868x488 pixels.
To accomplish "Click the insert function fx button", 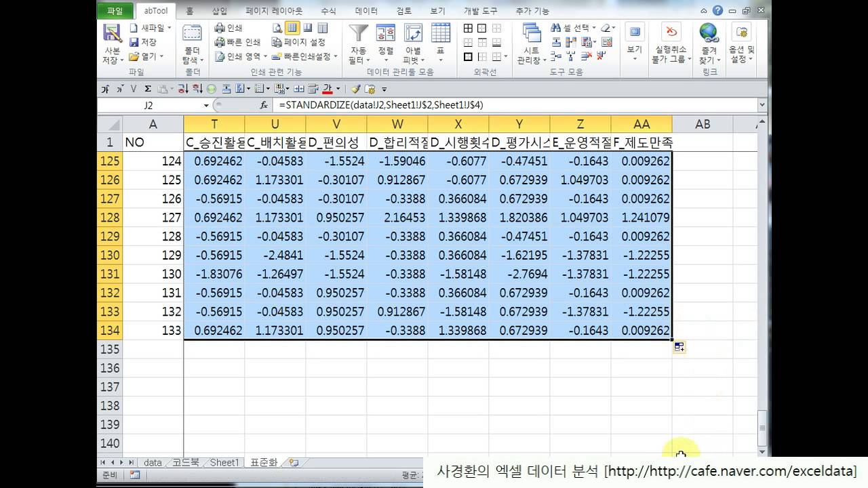I will pos(264,106).
